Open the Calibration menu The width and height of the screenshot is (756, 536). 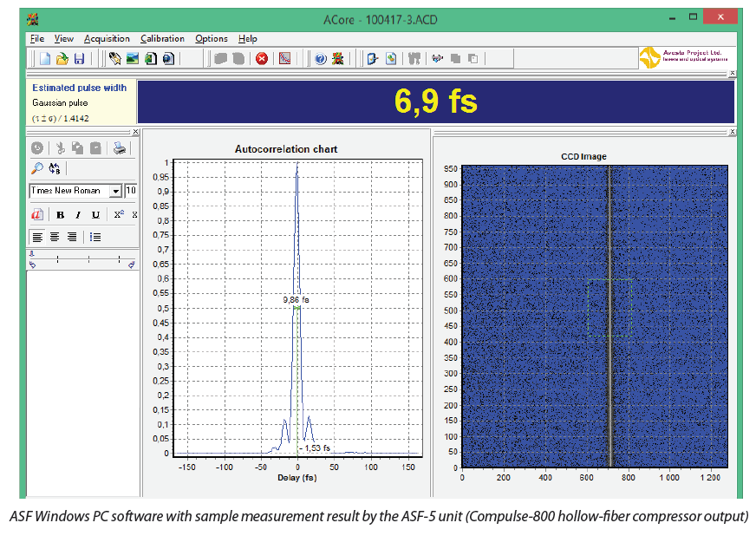point(162,38)
